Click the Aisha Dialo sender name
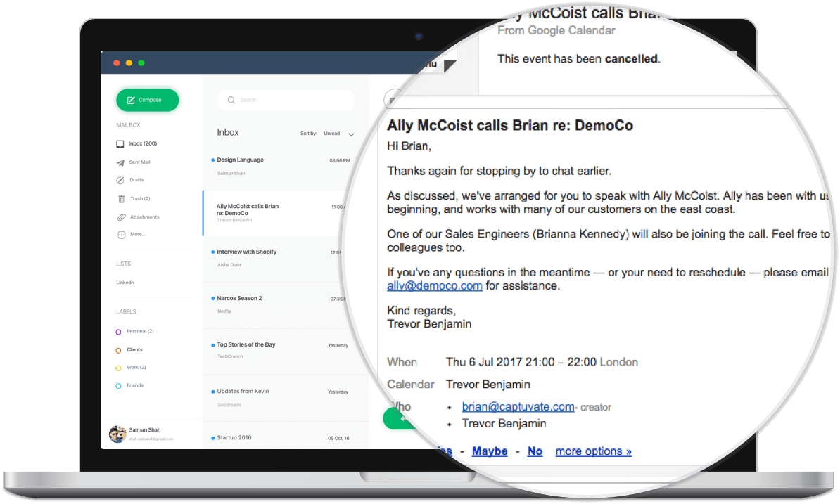This screenshot has width=840, height=504. click(x=229, y=265)
